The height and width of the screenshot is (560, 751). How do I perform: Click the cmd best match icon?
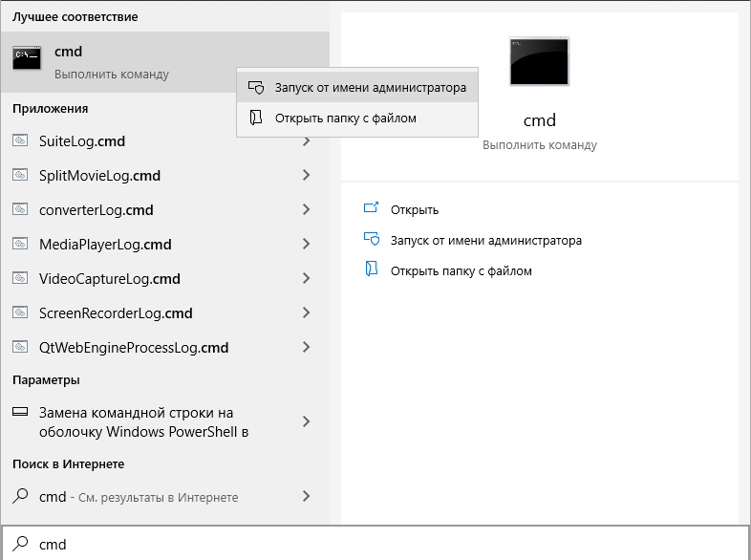[27, 58]
